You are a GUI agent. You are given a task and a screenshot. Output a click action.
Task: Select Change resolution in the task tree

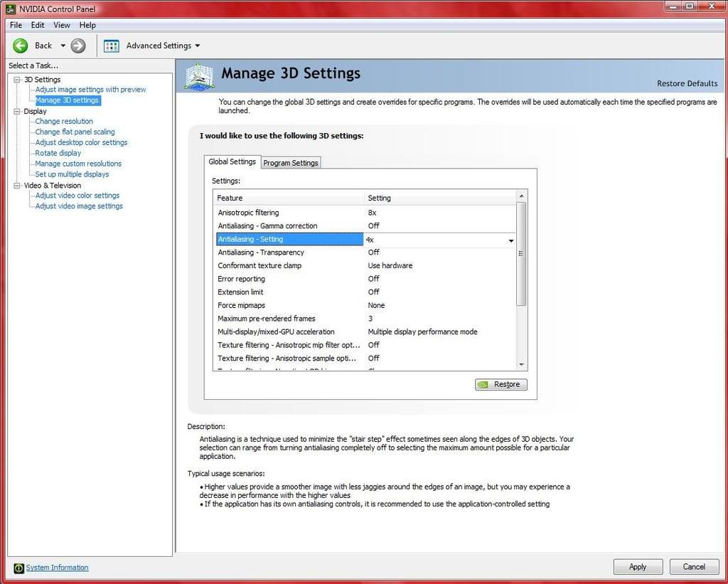coord(64,121)
